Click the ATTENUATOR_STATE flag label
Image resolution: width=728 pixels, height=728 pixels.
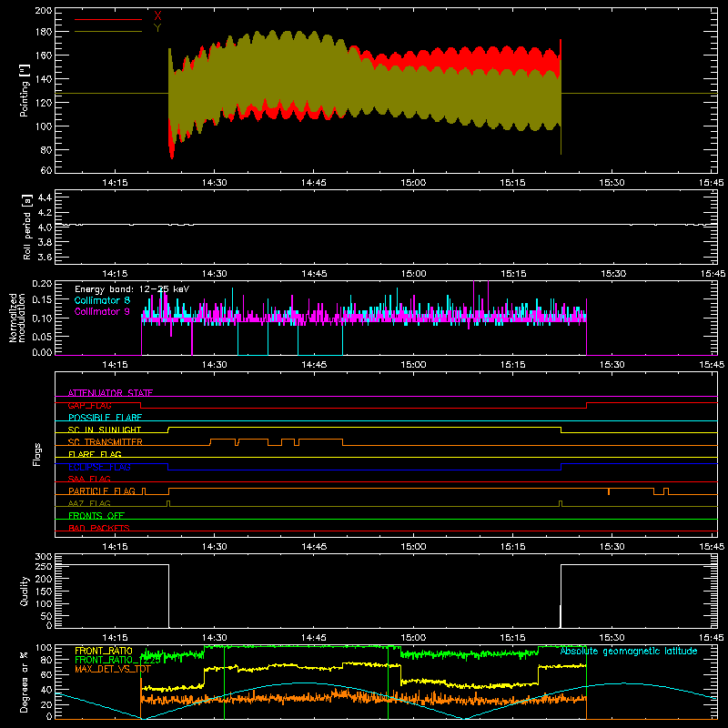pyautogui.click(x=110, y=393)
